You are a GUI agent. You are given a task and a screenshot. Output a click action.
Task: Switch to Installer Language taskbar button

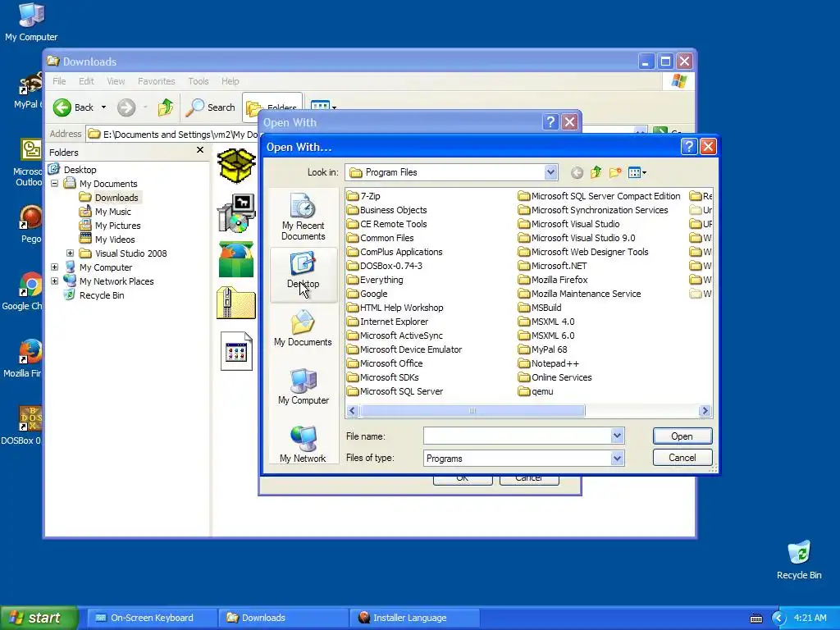(x=415, y=618)
